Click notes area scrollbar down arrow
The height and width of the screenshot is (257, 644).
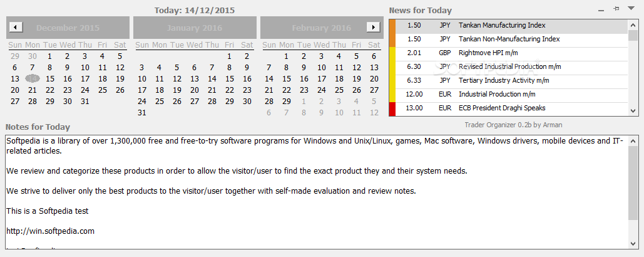pos(633,243)
